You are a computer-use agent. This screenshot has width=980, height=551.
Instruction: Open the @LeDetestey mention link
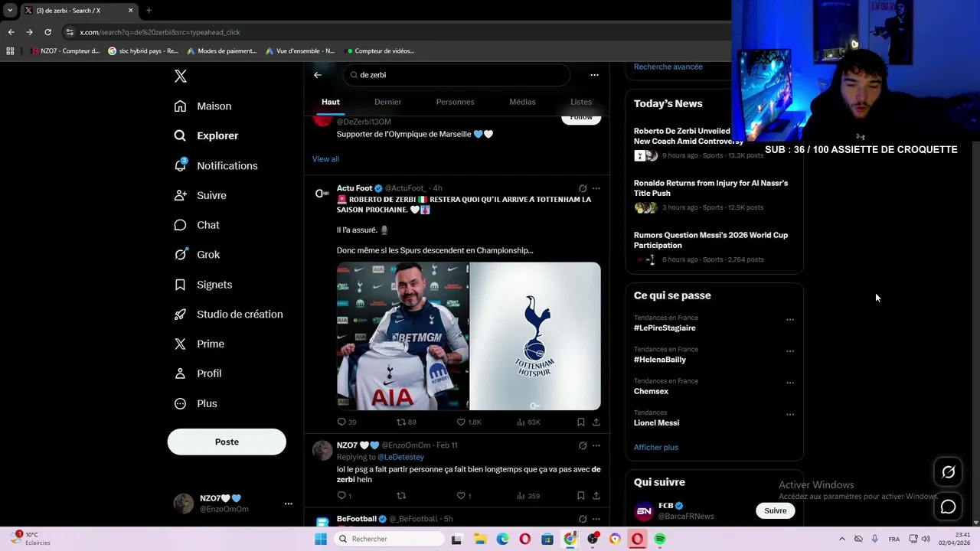400,457
